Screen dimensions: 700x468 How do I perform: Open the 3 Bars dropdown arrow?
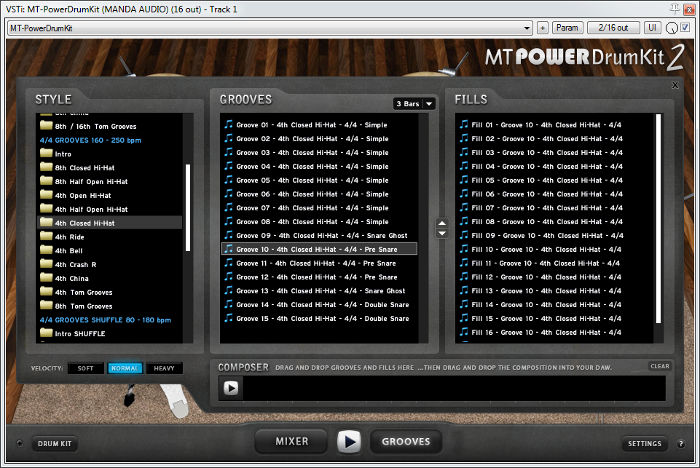tap(429, 104)
